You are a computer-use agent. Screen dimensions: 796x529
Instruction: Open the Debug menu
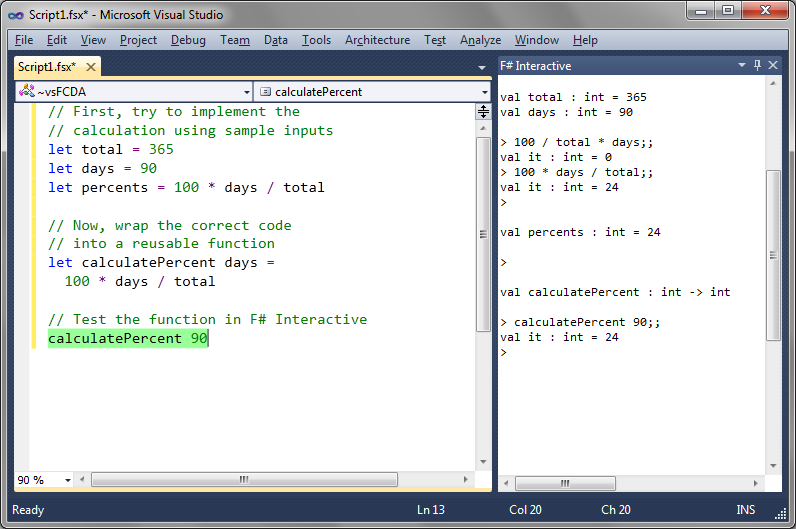click(188, 40)
